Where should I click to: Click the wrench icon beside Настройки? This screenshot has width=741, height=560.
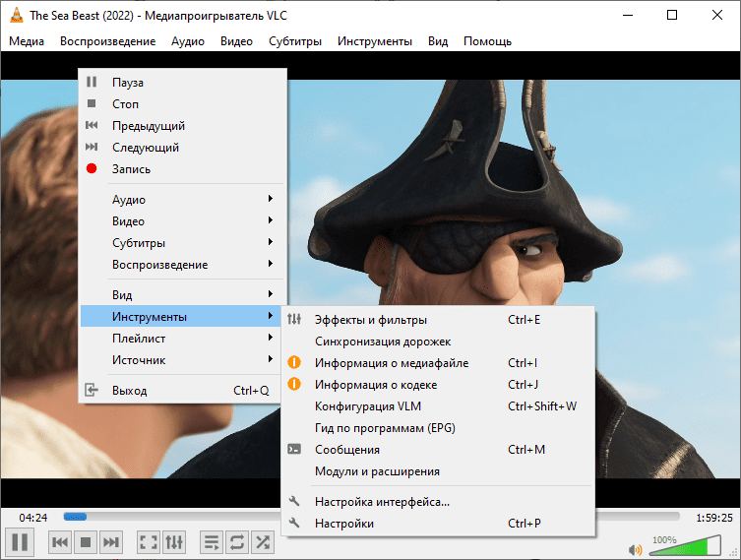294,523
